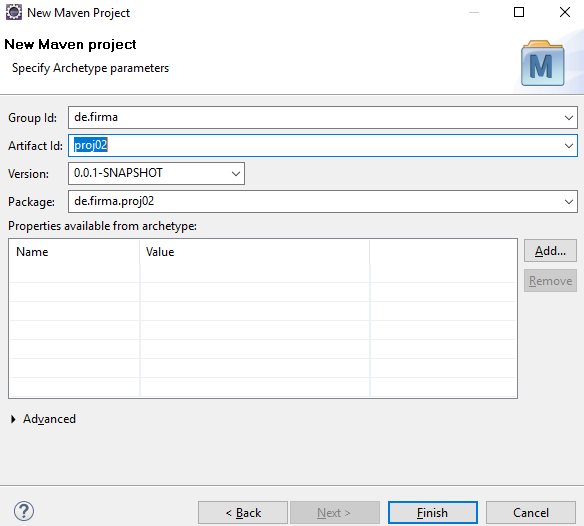Click the Maven folder M icon
Image resolution: width=584 pixels, height=526 pixels.
click(x=542, y=63)
